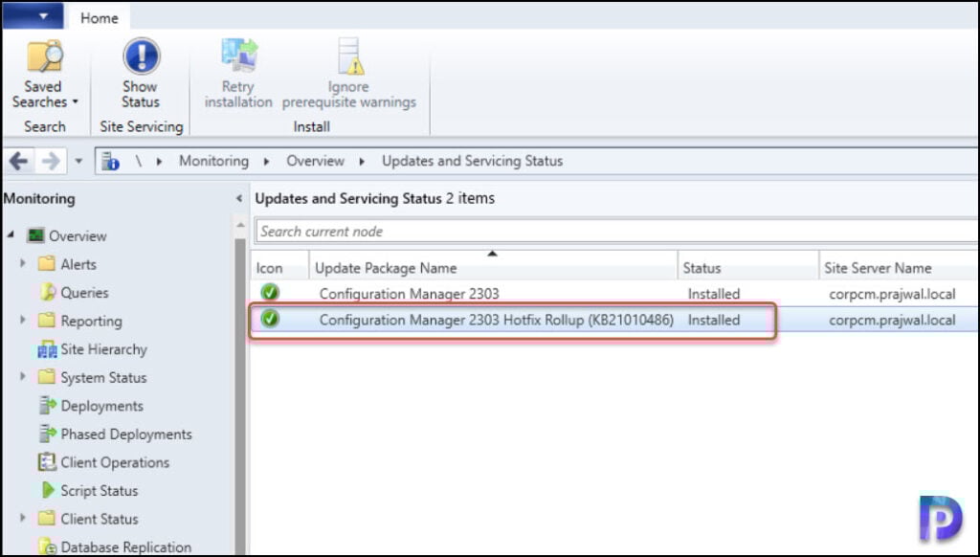Click Installed status of Hotfix Rollup row
The image size is (980, 557).
click(x=714, y=320)
